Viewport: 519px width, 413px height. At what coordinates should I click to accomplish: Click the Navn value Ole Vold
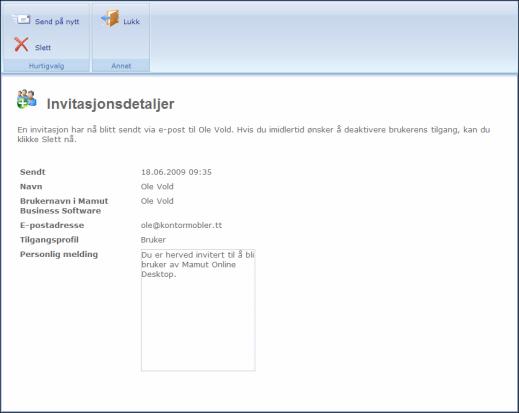click(x=157, y=187)
